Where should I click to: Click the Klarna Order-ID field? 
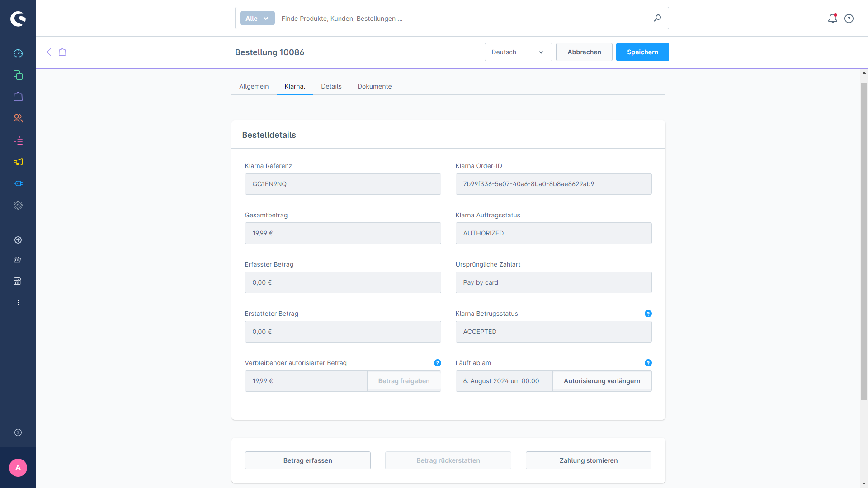553,184
